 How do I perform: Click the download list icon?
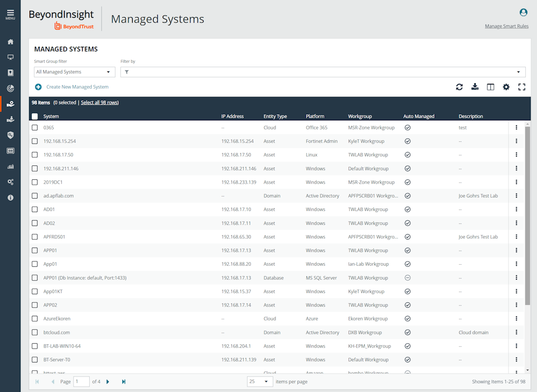(475, 87)
